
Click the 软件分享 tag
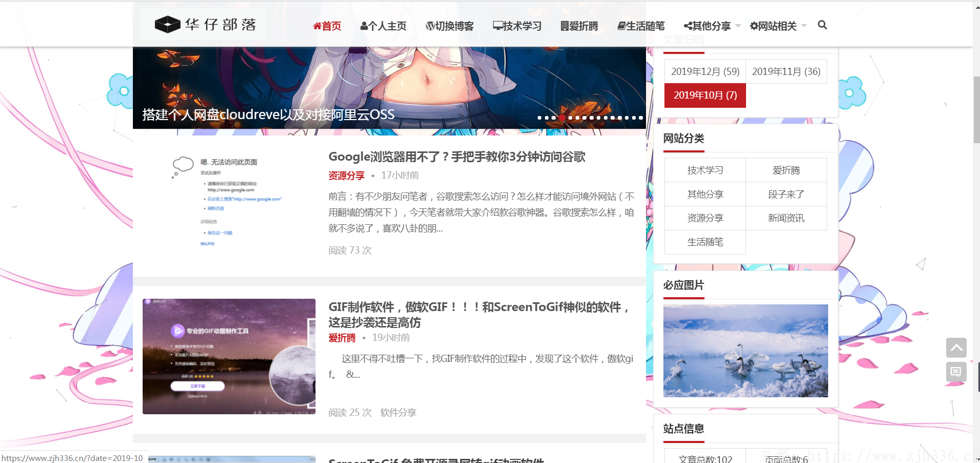(398, 413)
